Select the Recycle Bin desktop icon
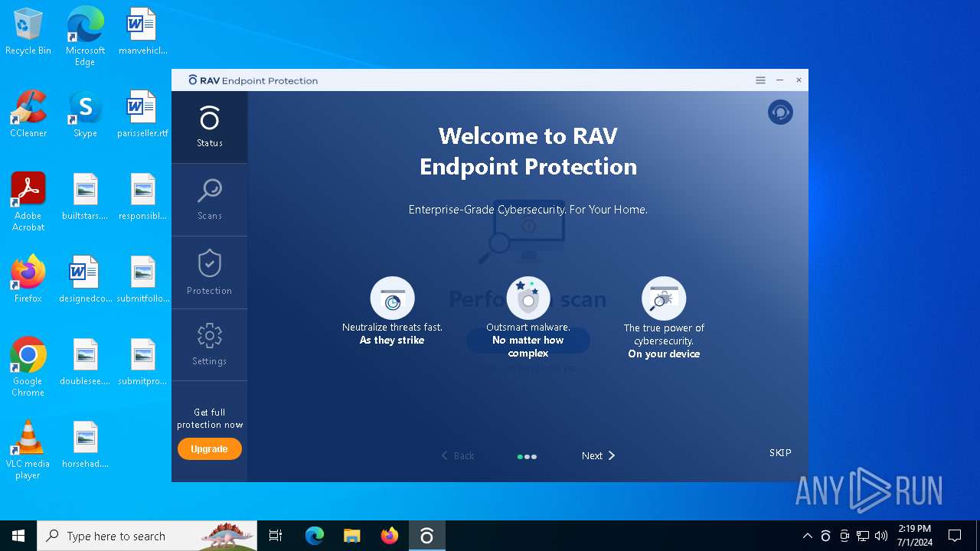This screenshot has width=980, height=551. (x=28, y=32)
